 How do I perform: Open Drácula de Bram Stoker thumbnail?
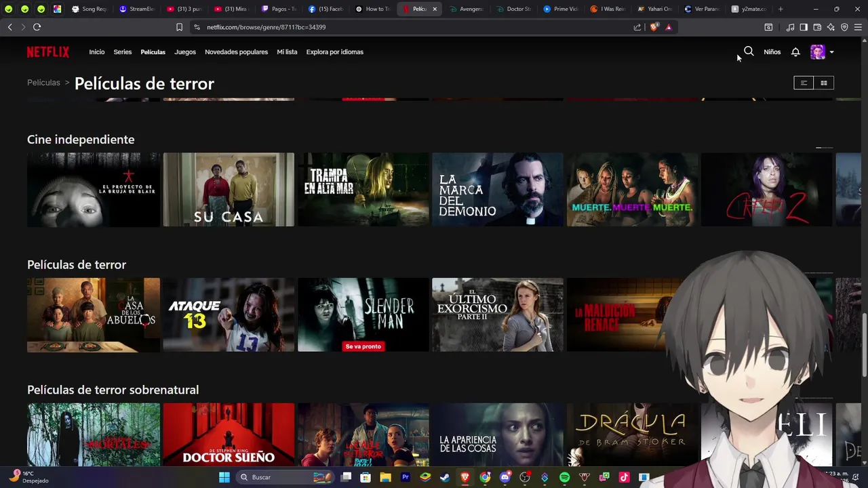click(633, 434)
